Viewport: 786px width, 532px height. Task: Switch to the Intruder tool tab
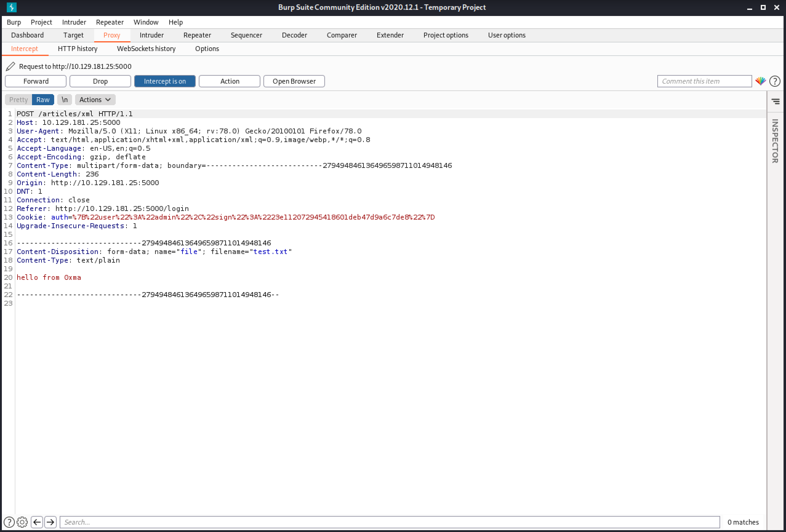(151, 35)
